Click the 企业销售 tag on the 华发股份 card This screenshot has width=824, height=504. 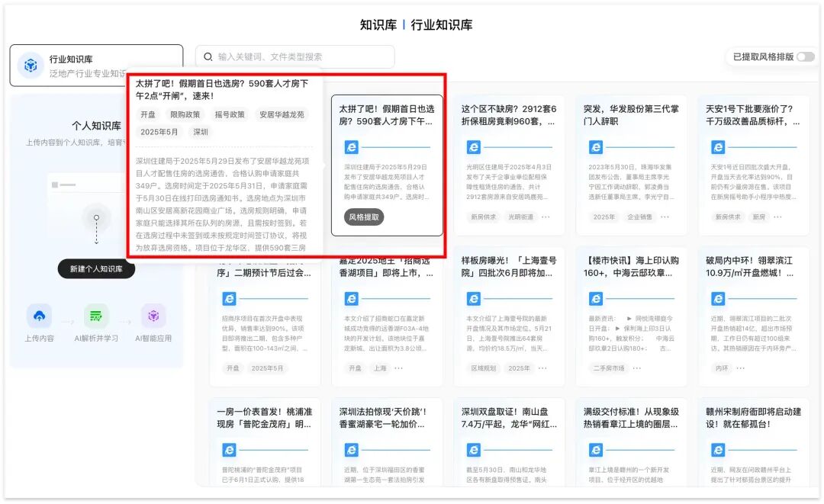click(639, 217)
